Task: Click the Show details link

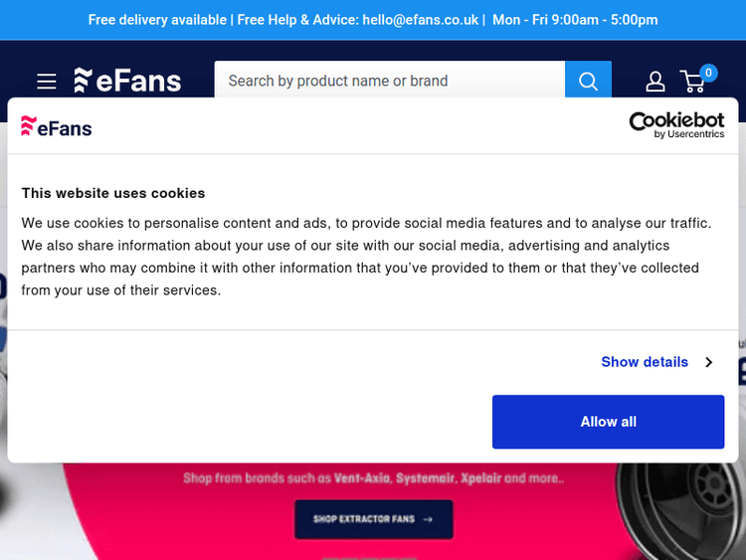Action: (x=645, y=362)
